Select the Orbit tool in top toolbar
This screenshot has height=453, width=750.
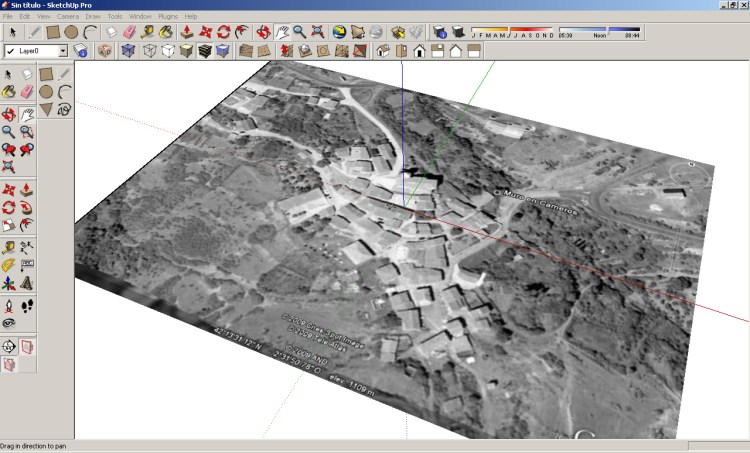(263, 32)
